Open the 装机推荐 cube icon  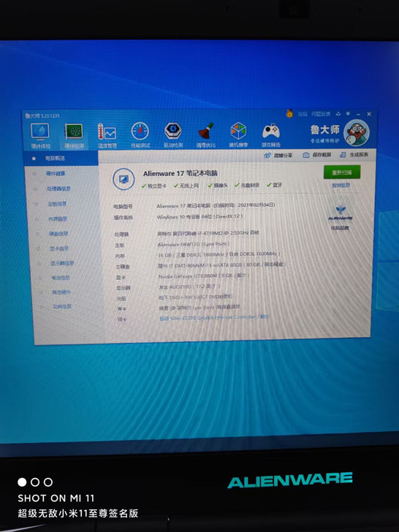point(238,134)
